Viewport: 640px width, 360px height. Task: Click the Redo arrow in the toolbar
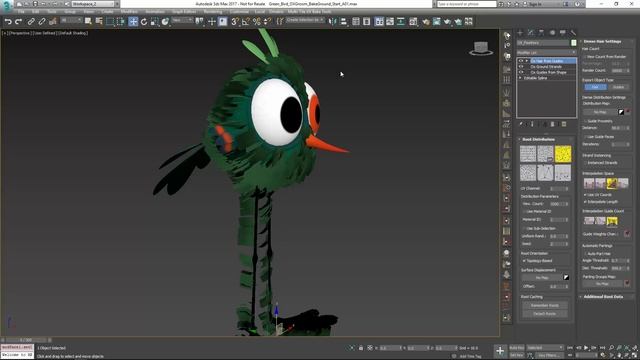point(19,22)
